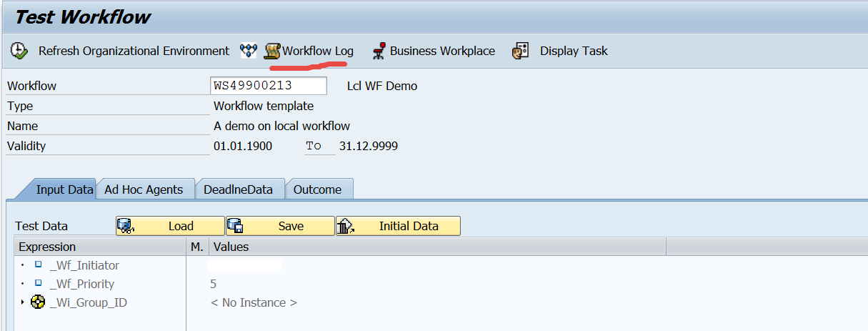The image size is (868, 331).
Task: Click the priority value 5
Action: coord(214,284)
